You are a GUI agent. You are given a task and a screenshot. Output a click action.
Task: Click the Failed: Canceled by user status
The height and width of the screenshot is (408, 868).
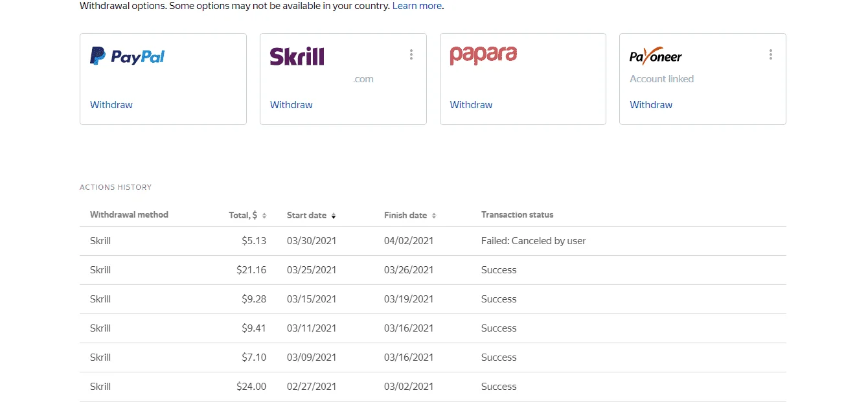tap(534, 241)
